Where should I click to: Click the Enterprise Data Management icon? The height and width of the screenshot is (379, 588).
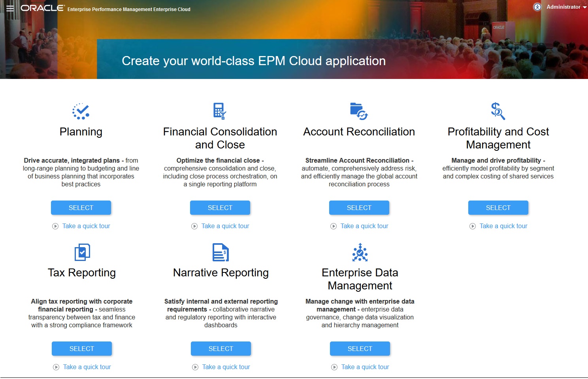(360, 252)
